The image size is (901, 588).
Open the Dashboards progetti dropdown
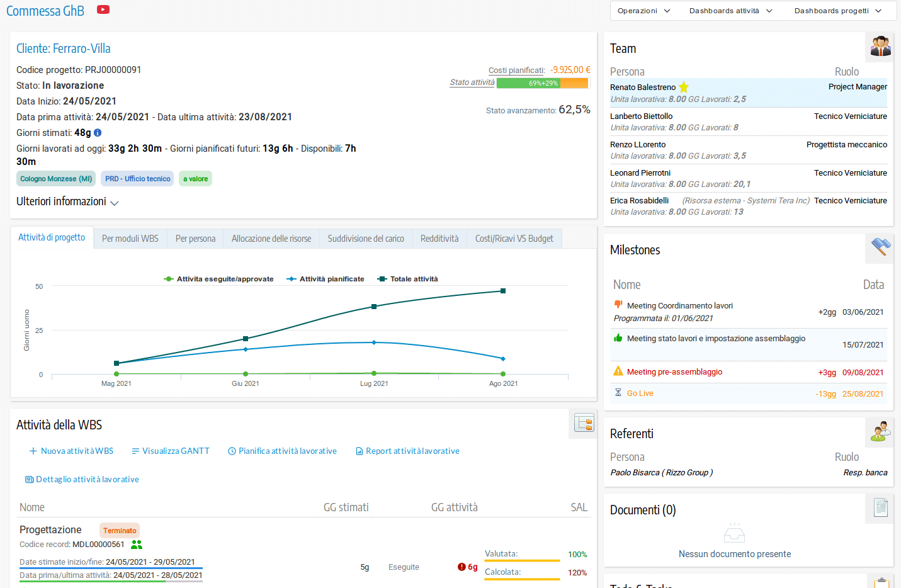(x=841, y=11)
